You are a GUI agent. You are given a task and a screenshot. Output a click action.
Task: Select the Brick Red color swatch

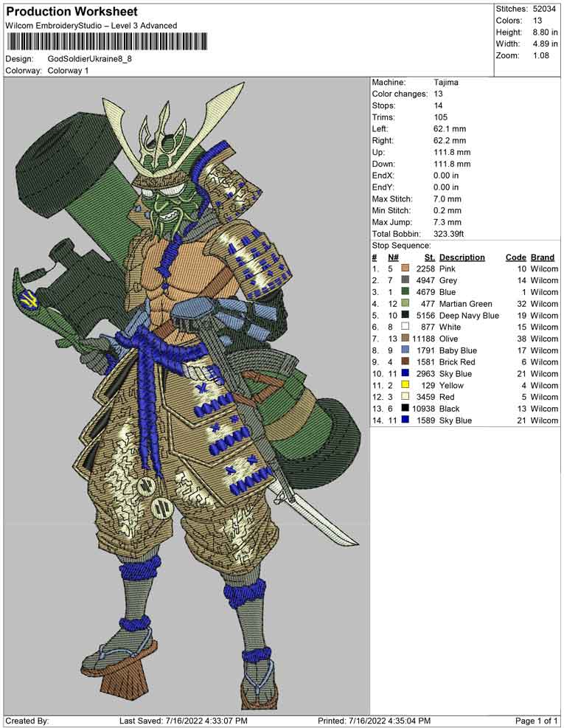point(405,361)
